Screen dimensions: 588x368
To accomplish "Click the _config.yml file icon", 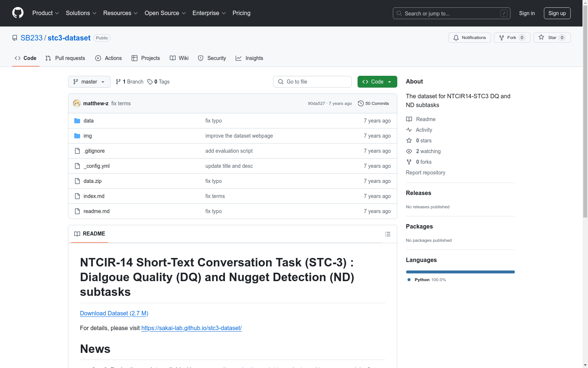I will pos(77,166).
